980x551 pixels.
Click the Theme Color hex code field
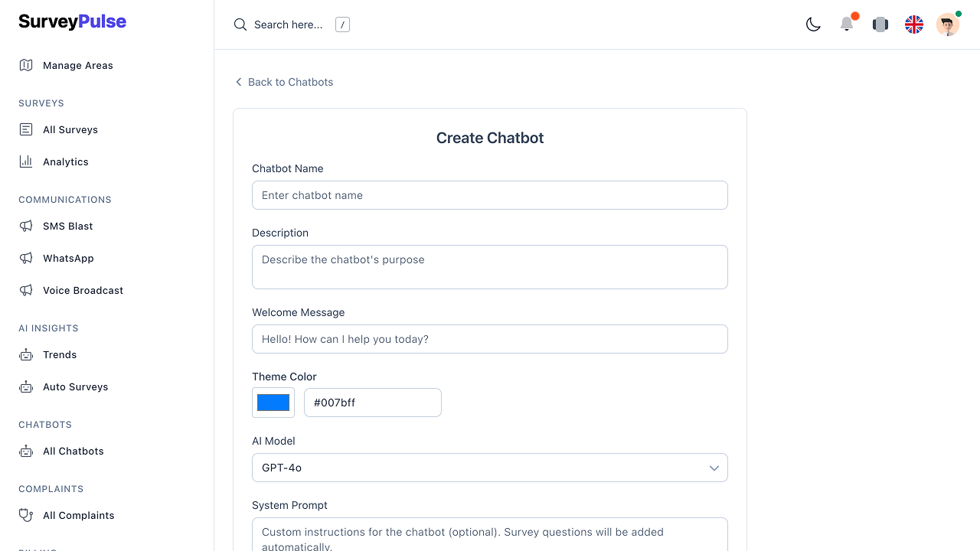pyautogui.click(x=373, y=403)
